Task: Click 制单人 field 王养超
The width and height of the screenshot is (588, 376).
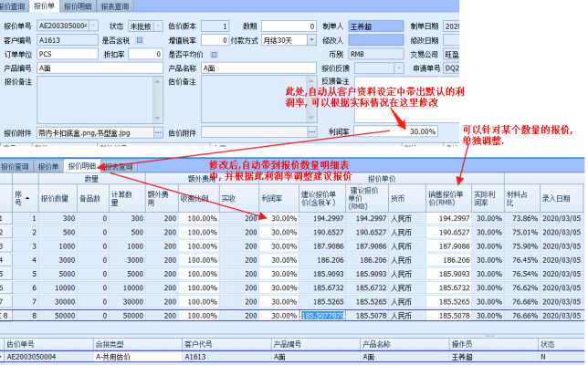Action: click(x=376, y=26)
